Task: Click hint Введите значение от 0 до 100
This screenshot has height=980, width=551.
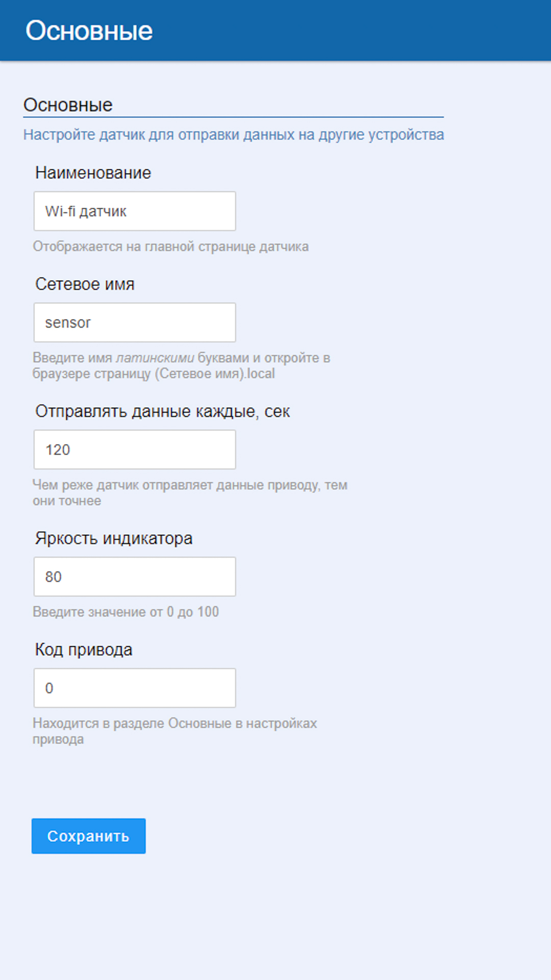Action: tap(126, 612)
